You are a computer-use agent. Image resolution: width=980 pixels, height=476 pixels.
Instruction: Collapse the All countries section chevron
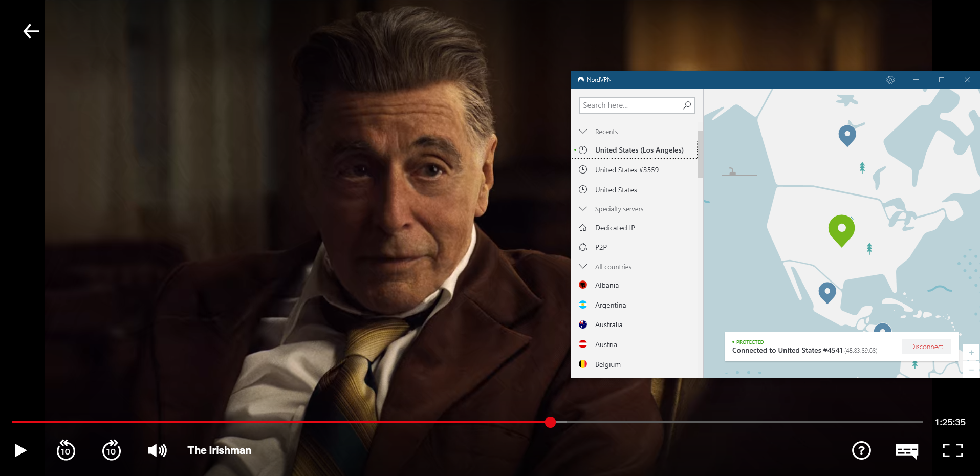click(583, 267)
